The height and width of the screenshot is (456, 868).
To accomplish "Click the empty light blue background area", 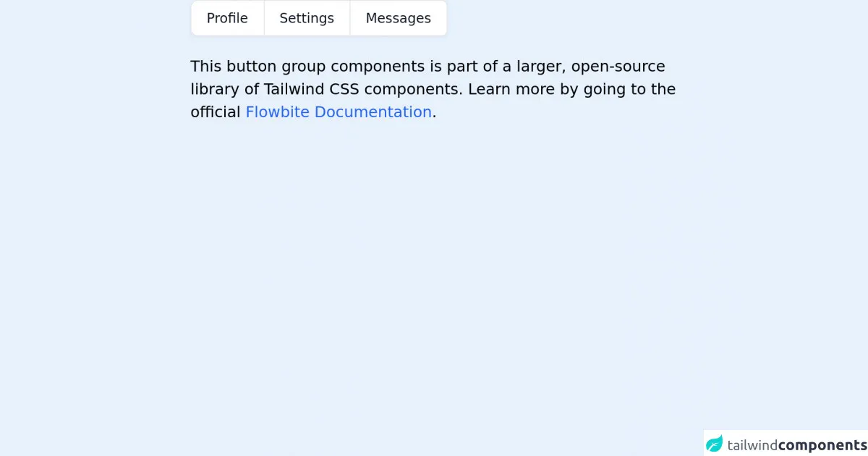I will pyautogui.click(x=434, y=290).
